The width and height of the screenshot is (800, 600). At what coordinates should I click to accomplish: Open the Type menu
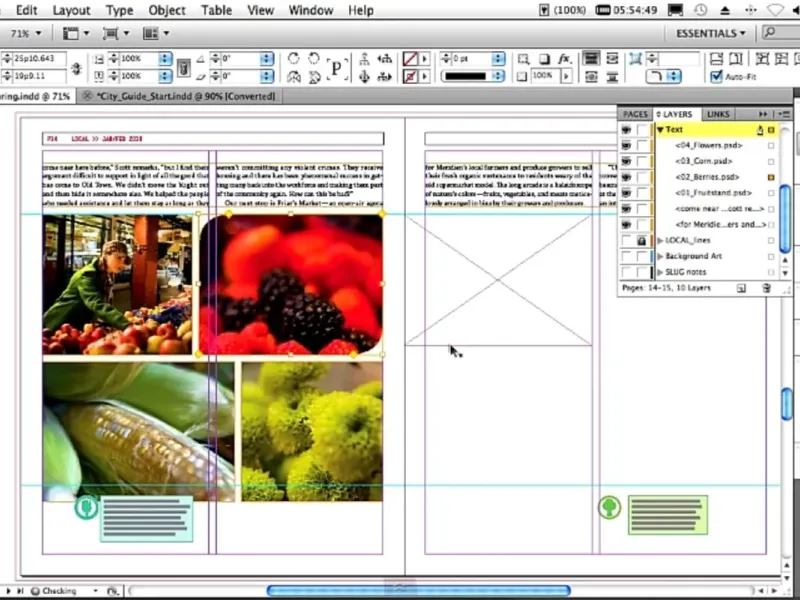119,10
